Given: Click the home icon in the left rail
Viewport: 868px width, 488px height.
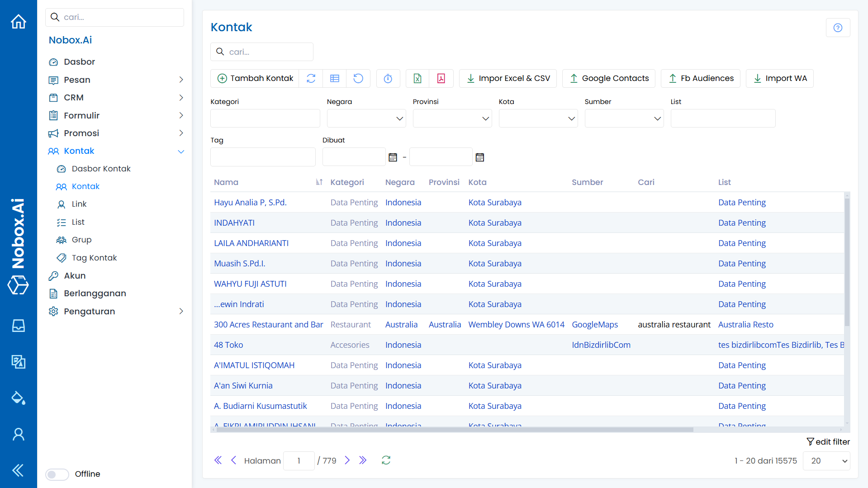Looking at the screenshot, I should pyautogui.click(x=19, y=21).
